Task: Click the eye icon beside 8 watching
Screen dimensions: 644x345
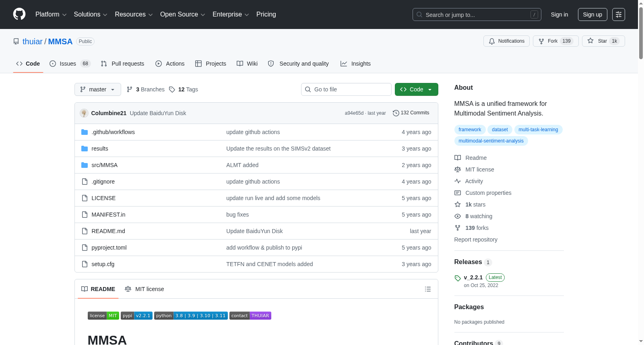Action: click(x=458, y=216)
